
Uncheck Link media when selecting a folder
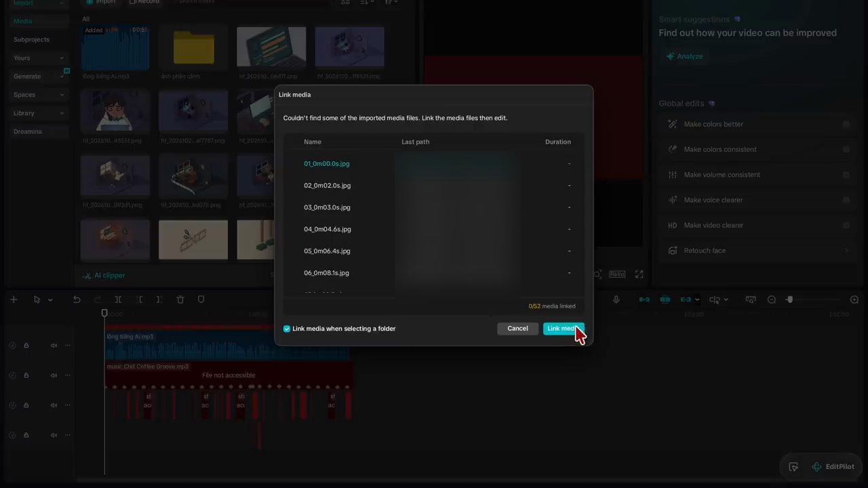287,329
